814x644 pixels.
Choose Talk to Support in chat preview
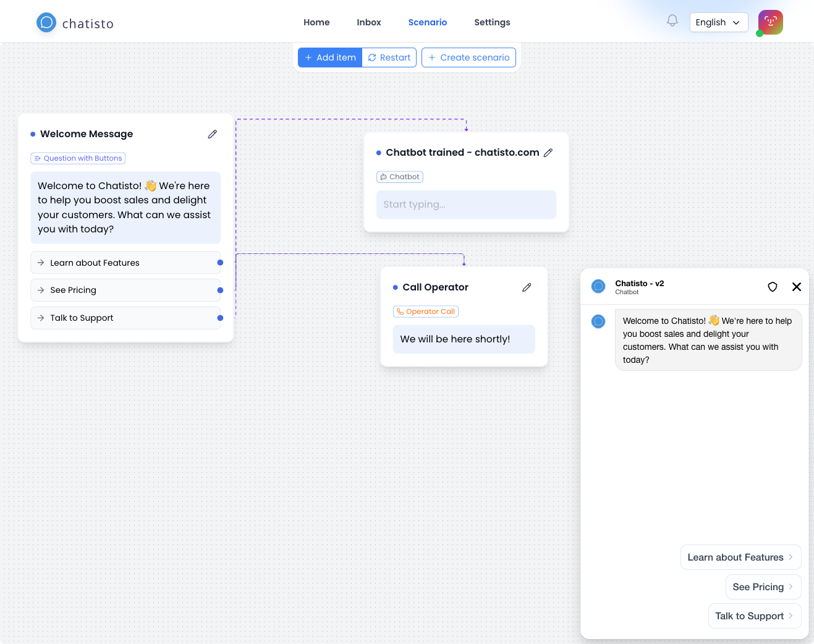[x=755, y=616]
